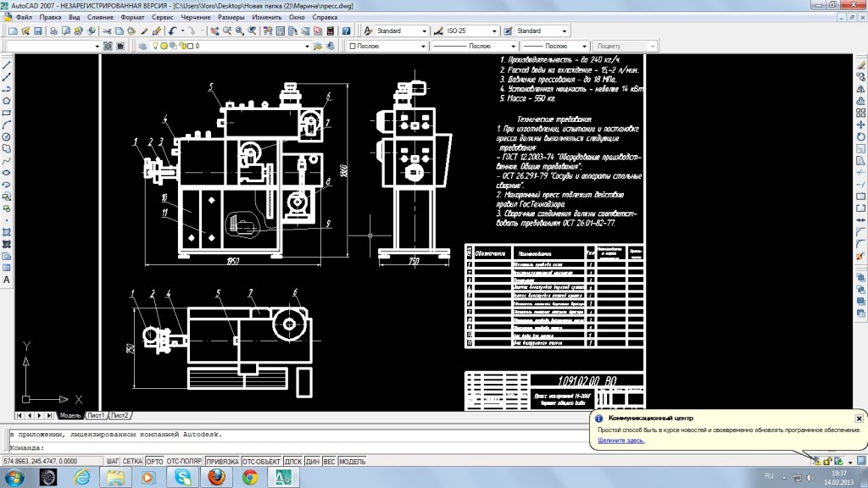Screen dimensions: 868x488
Task: Switch to the Лист1 layout tab
Action: point(95,415)
